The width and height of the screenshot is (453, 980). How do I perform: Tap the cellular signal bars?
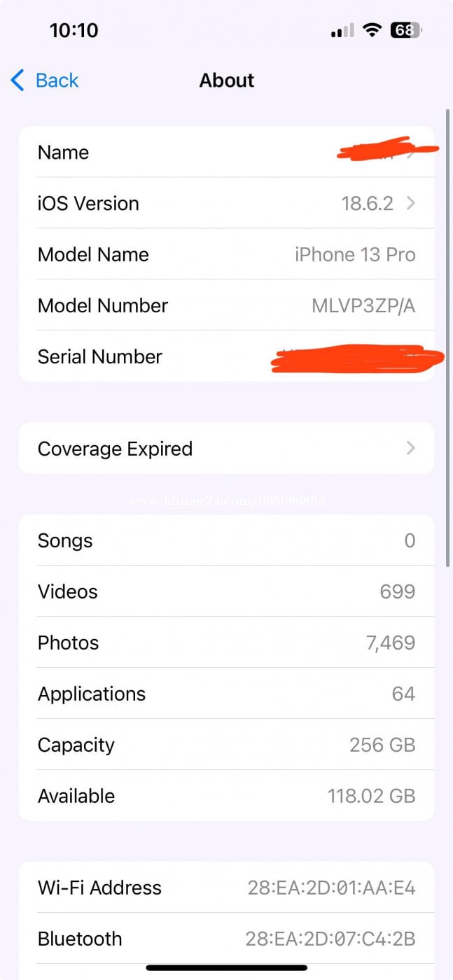pos(342,31)
